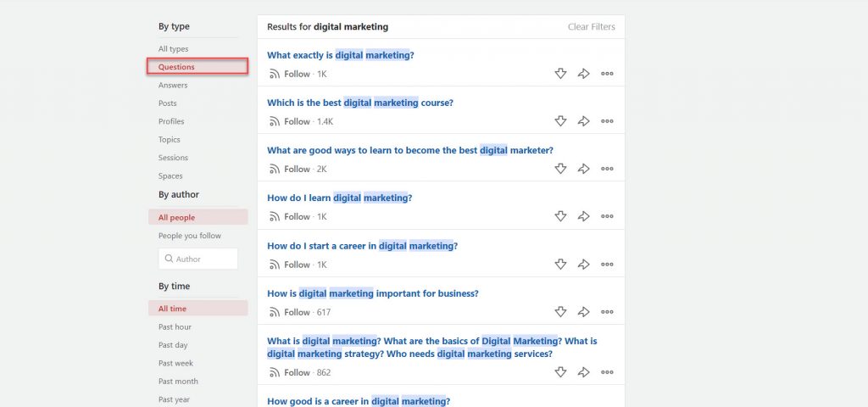Select "People you follow" author filter

click(189, 236)
